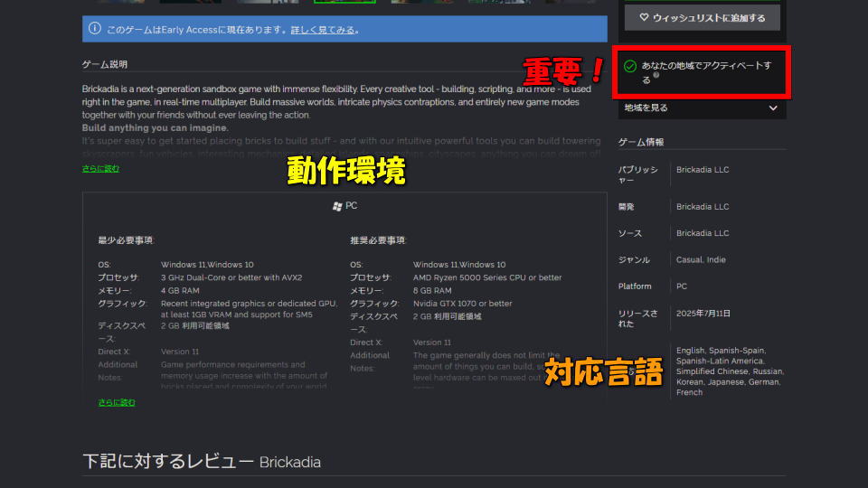The width and height of the screenshot is (868, 488).
Task: Click the heart icon on wishlist button
Action: pyautogui.click(x=644, y=18)
